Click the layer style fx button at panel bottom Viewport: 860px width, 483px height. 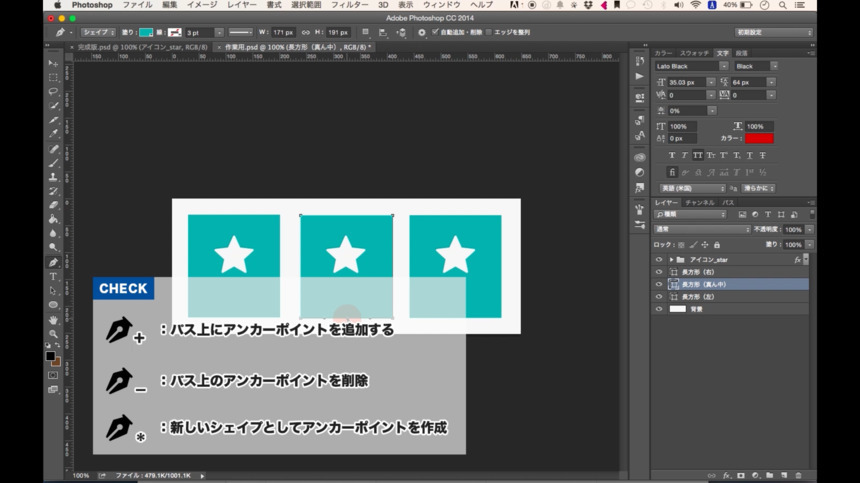click(x=727, y=475)
